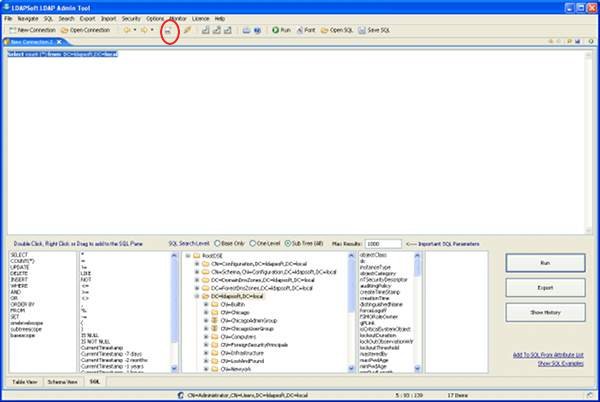Viewport: 600px width, 402px height.
Task: Select the SQL bottom tab
Action: pyautogui.click(x=95, y=382)
